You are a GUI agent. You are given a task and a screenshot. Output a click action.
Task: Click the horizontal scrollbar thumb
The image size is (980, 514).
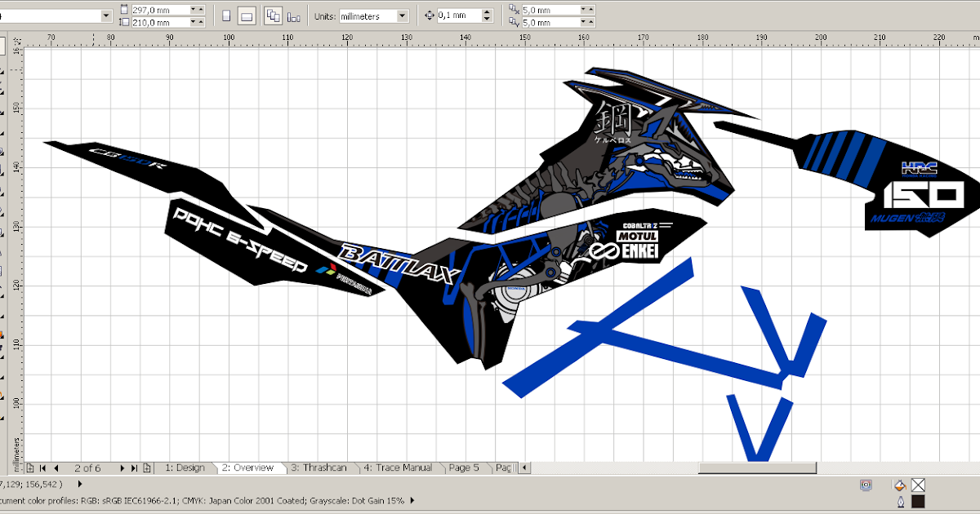(757, 467)
